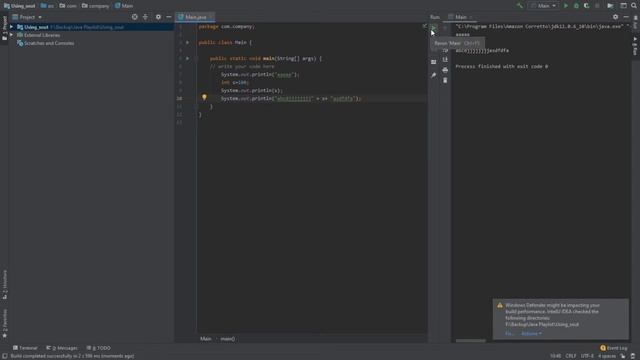Expand External Libraries node
Screen dimensions: 640x360
pyautogui.click(x=11, y=35)
